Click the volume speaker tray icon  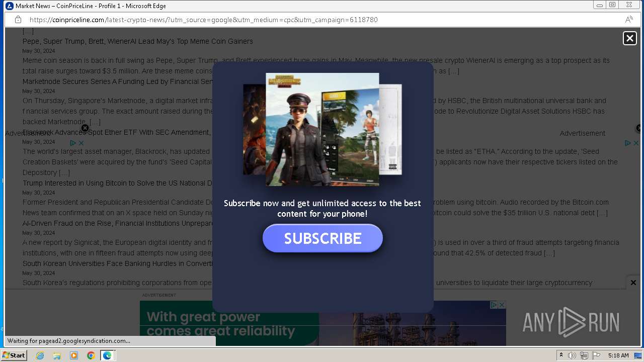(x=572, y=355)
